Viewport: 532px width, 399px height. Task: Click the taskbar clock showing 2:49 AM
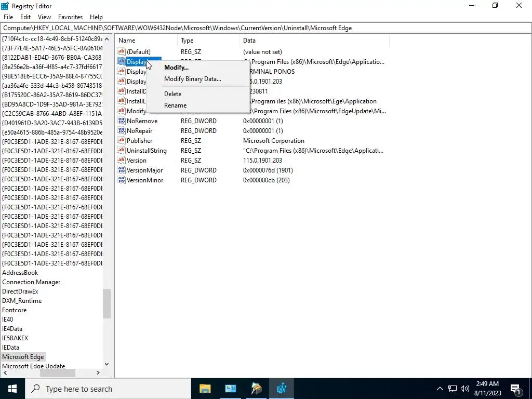(487, 389)
